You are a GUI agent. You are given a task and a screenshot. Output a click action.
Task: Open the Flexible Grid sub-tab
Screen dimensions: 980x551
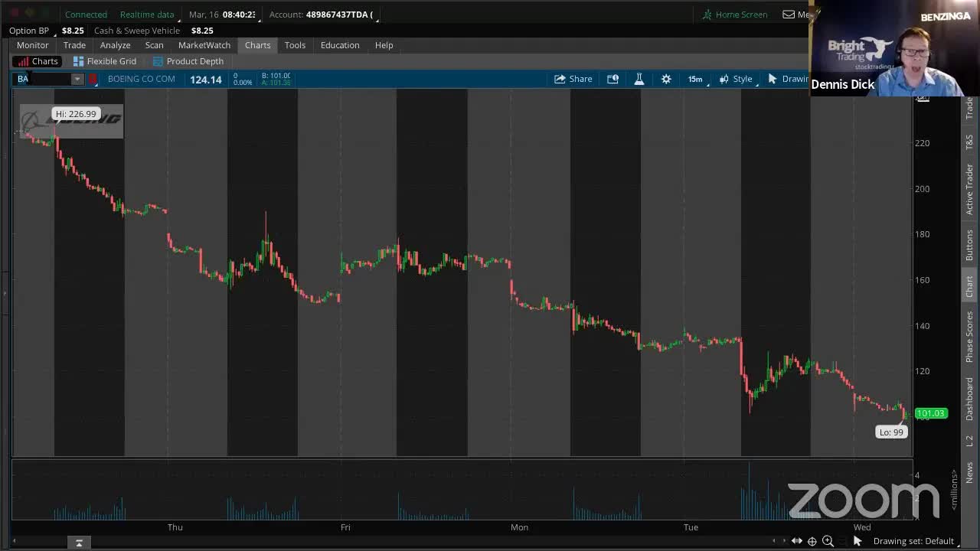point(105,61)
